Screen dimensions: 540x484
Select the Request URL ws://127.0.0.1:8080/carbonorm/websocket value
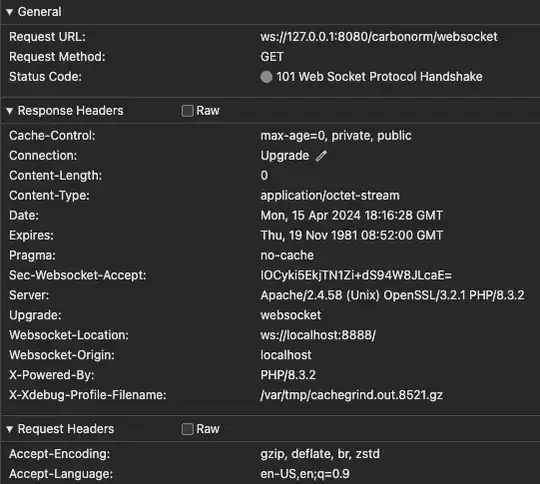[379, 37]
